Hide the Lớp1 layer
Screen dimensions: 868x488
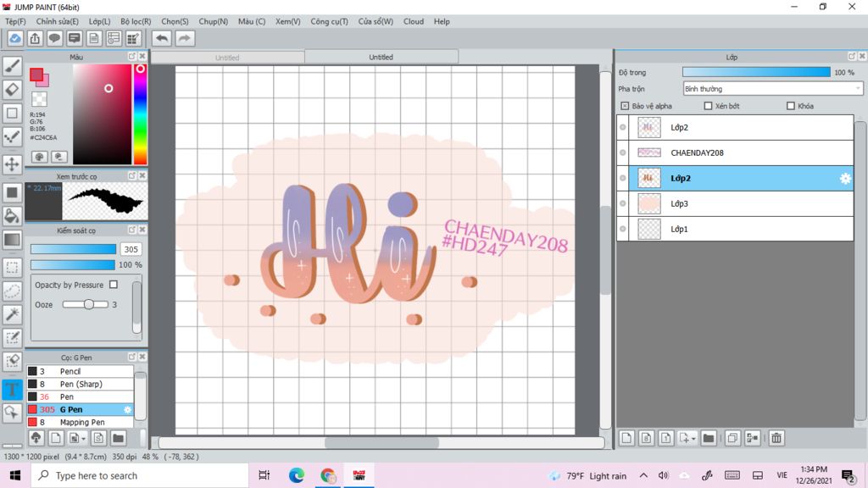623,229
